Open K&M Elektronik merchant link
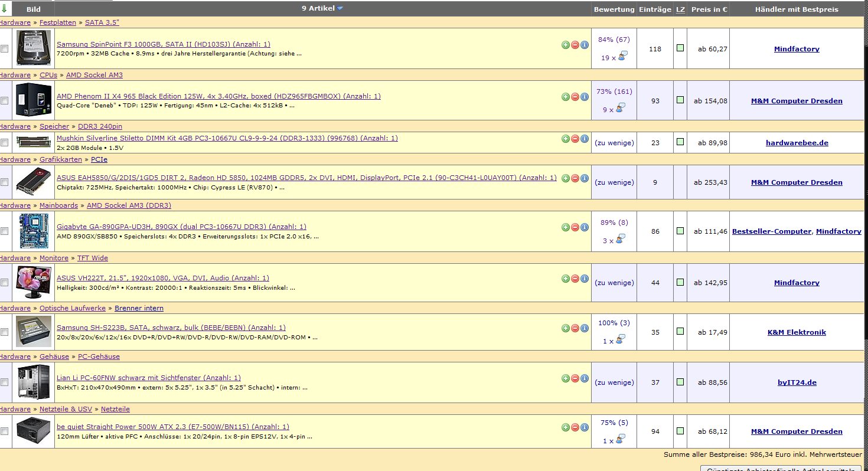The height and width of the screenshot is (471, 868). click(x=797, y=332)
